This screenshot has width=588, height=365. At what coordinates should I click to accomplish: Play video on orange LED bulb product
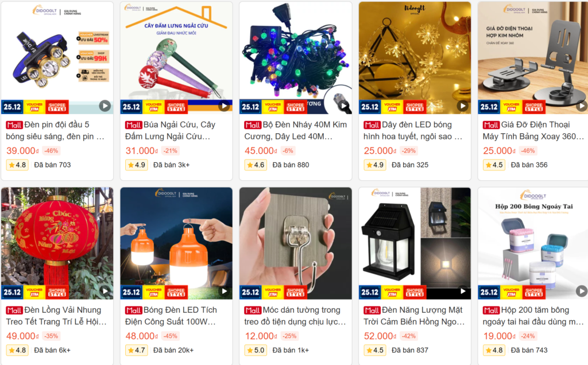pyautogui.click(x=225, y=291)
